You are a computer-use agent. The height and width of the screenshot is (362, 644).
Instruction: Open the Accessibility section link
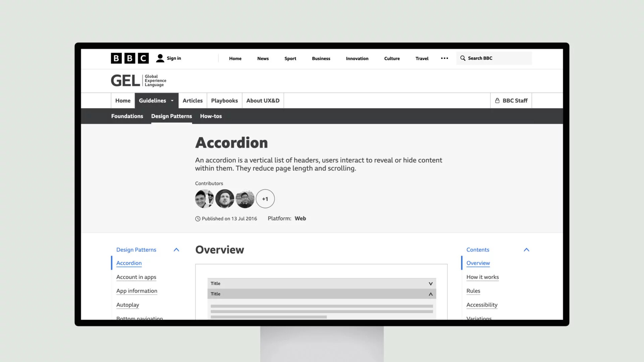[481, 305]
